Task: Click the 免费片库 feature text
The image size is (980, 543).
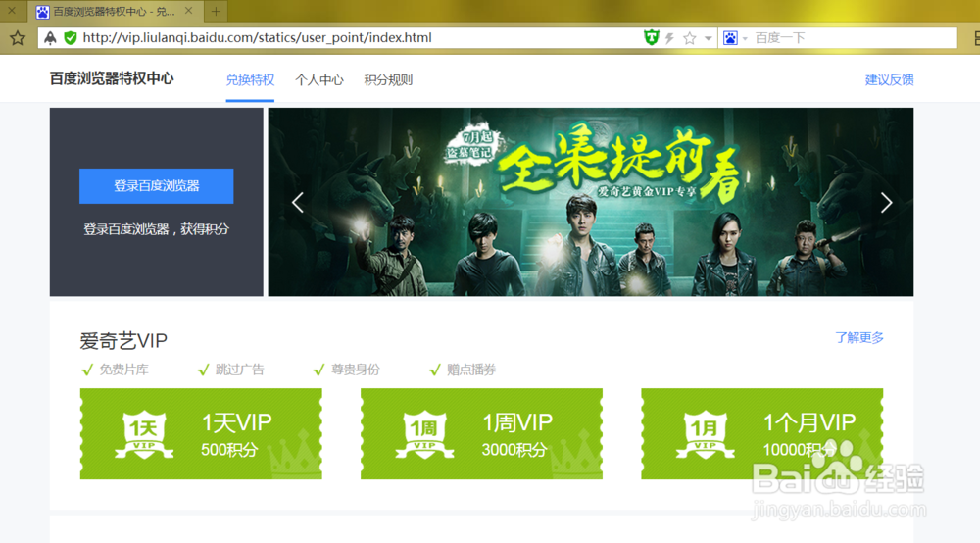Action: [x=123, y=370]
